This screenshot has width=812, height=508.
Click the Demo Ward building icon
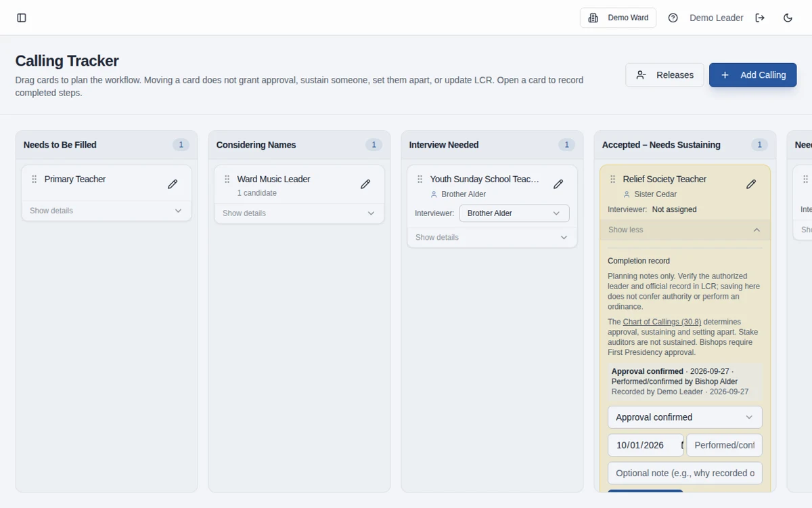point(593,18)
